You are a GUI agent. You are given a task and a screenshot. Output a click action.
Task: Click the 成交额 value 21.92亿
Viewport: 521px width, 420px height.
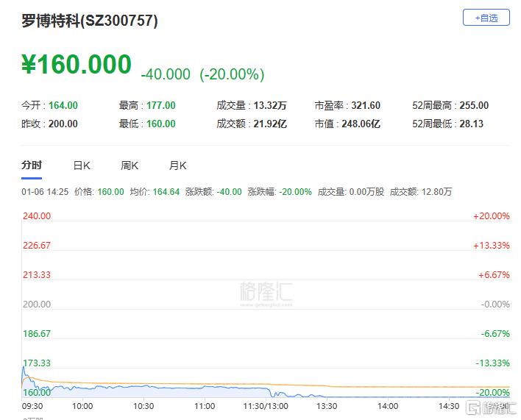(x=270, y=124)
